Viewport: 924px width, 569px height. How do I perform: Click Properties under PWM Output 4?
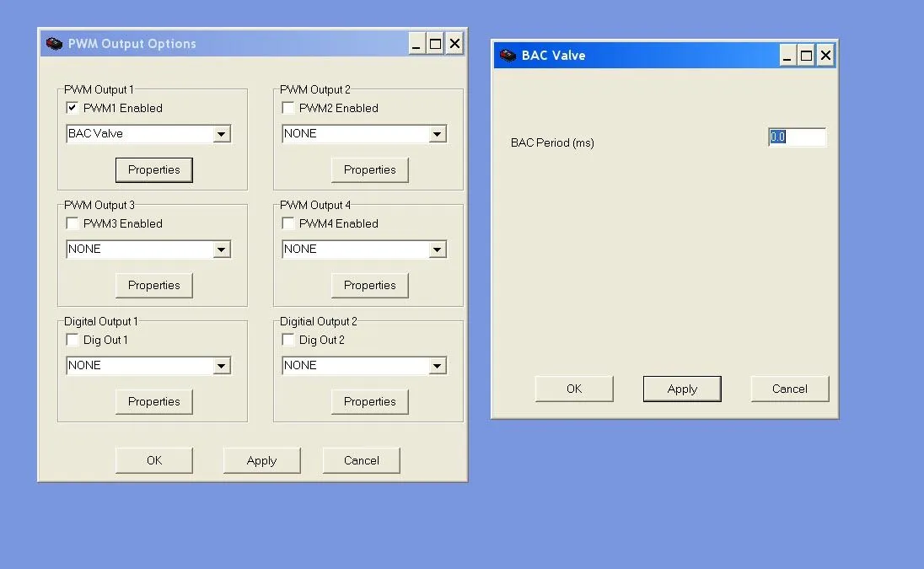(x=369, y=285)
